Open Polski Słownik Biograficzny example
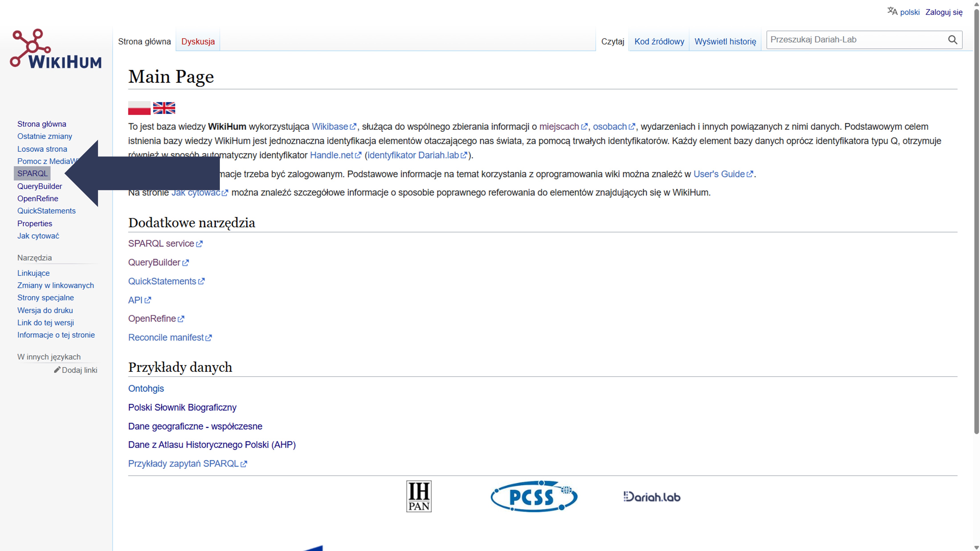The image size is (980, 551). (182, 407)
